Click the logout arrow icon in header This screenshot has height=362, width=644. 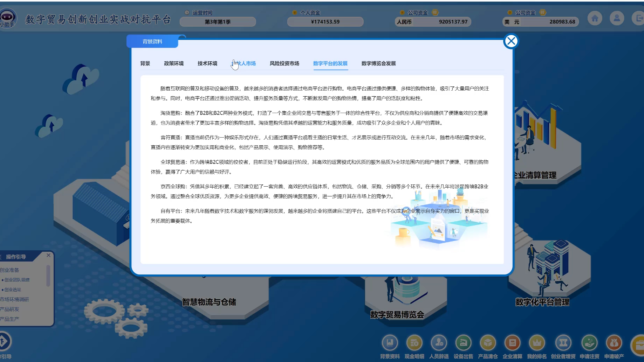(x=638, y=18)
